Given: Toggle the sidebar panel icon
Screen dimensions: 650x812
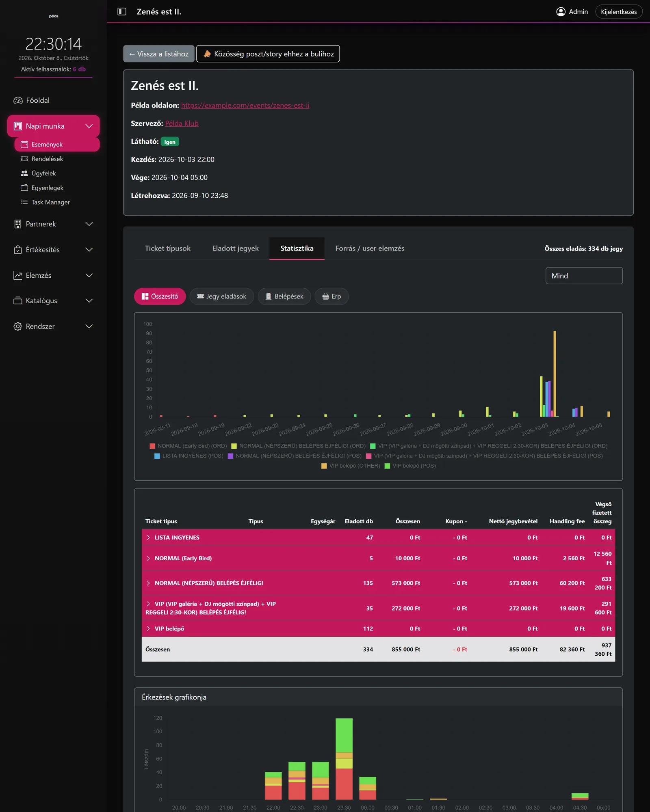Looking at the screenshot, I should tap(122, 11).
